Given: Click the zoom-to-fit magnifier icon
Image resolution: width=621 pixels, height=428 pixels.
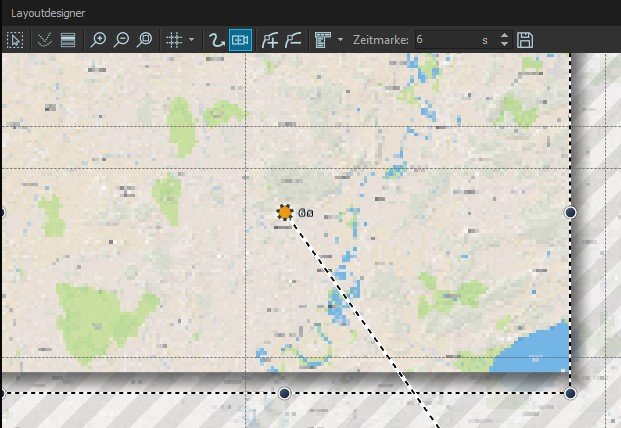Looking at the screenshot, I should pyautogui.click(x=145, y=40).
